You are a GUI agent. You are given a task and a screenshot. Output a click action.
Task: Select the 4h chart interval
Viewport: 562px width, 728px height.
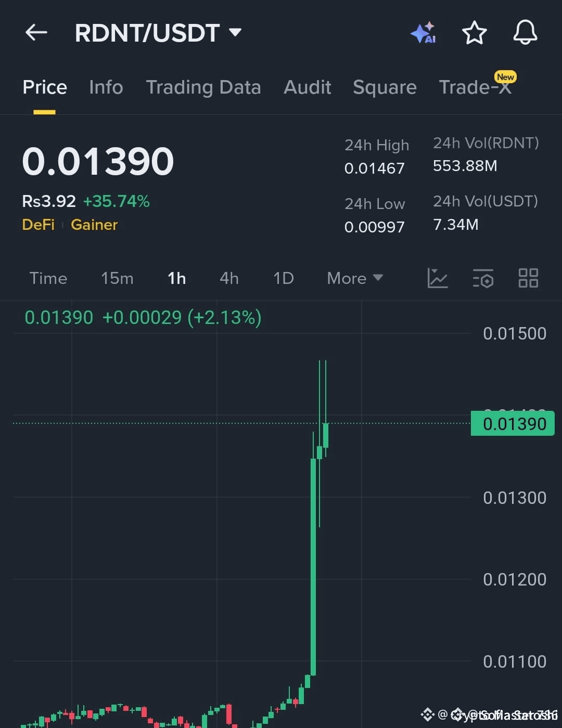pos(229,278)
